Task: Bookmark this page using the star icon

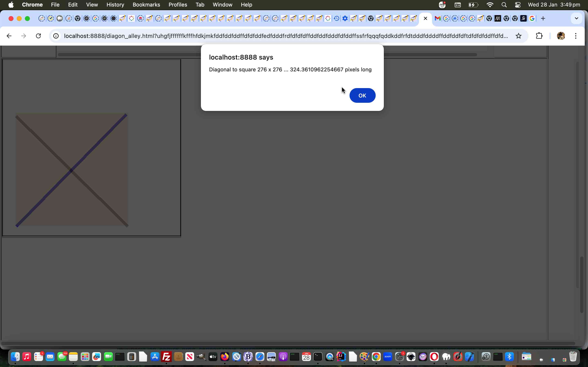Action: (x=519, y=36)
